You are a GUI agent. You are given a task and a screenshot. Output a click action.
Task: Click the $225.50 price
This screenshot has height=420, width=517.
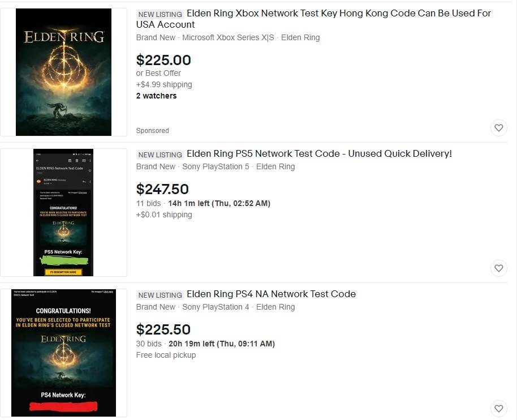tap(163, 329)
